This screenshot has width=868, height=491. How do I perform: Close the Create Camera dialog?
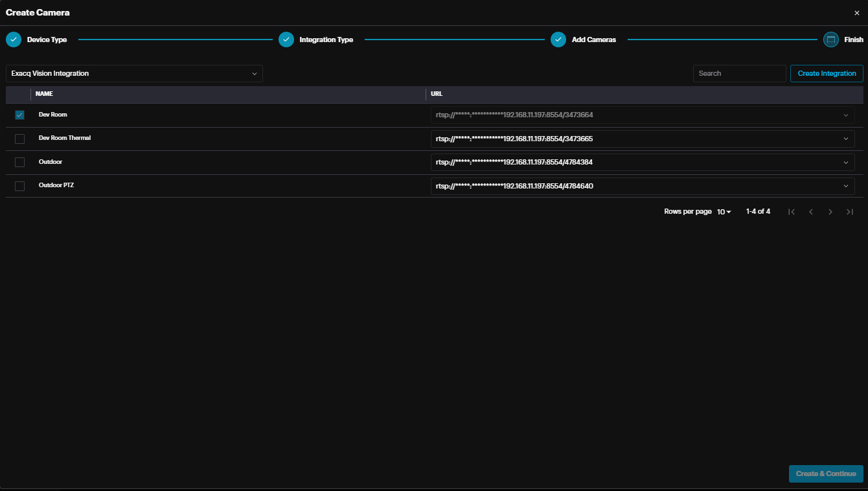tap(857, 13)
